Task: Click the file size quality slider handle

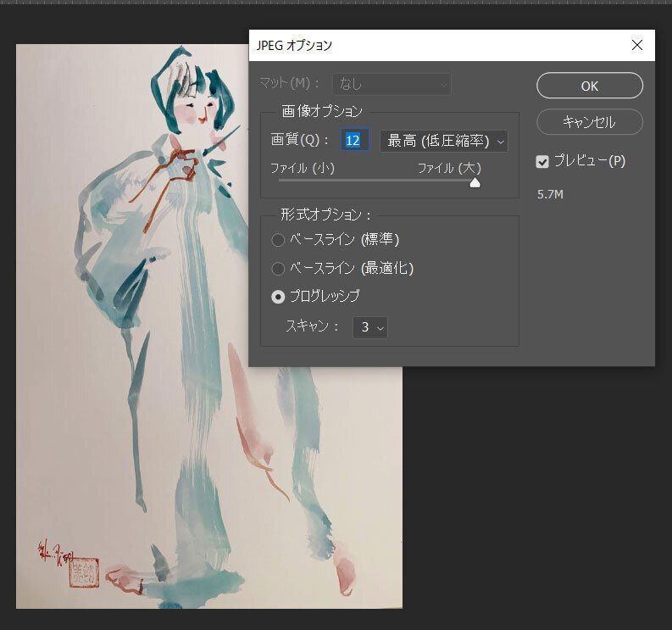Action: (x=475, y=182)
